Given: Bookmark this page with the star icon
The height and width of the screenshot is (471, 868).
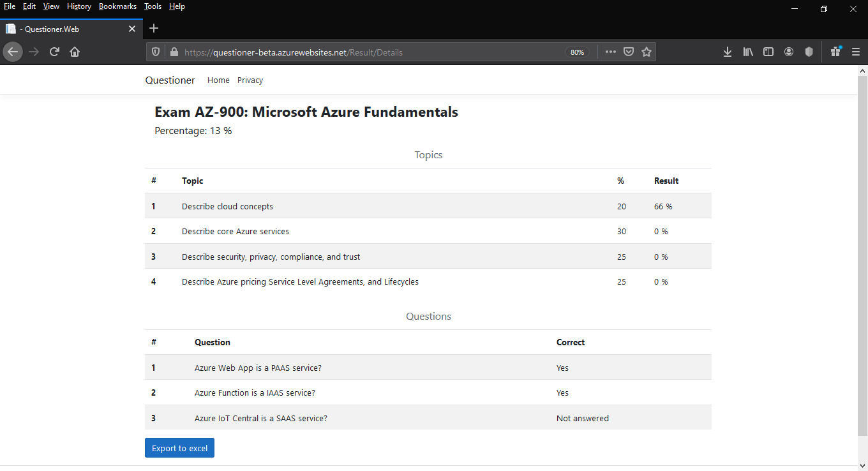Looking at the screenshot, I should (647, 52).
